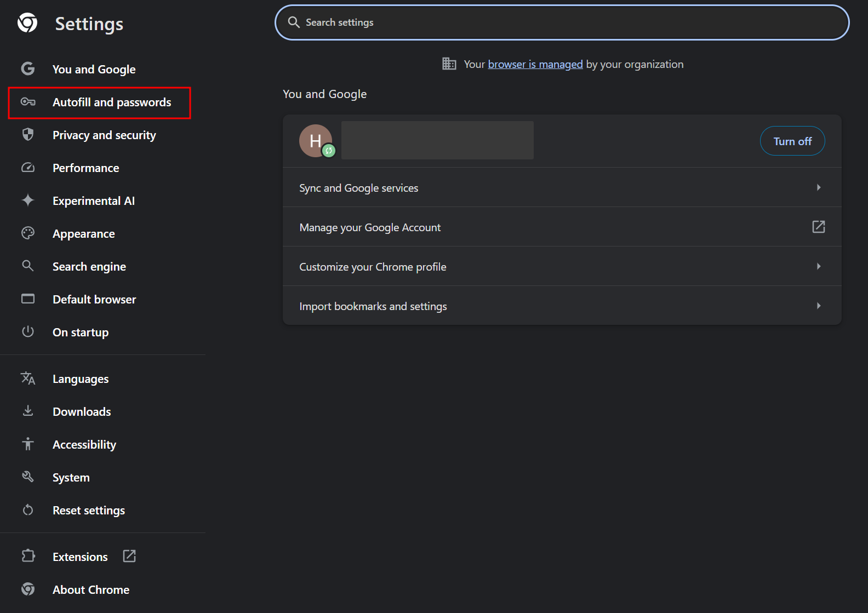The image size is (868, 613).
Task: Click the speedometer Performance icon
Action: 28,168
